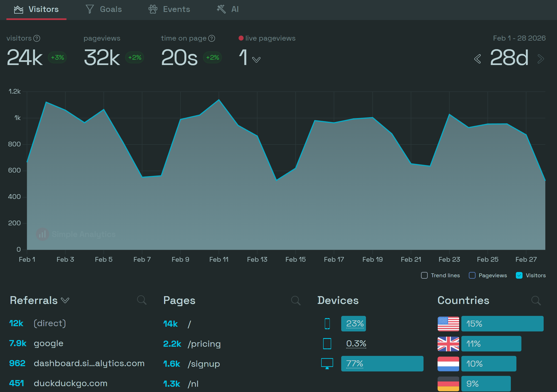Click the search icon next to Pages

click(296, 300)
